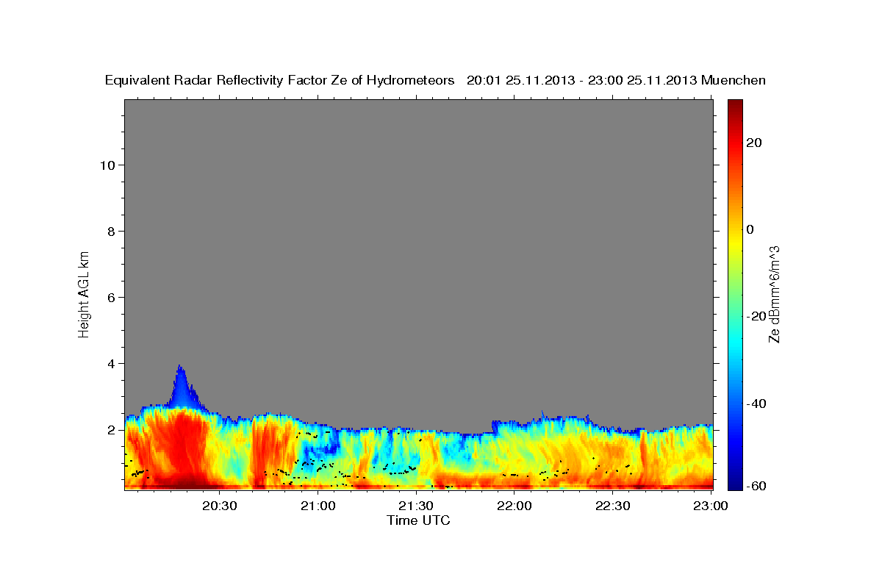Click the height tick label 10
This screenshot has height=588, width=882.
coord(107,165)
